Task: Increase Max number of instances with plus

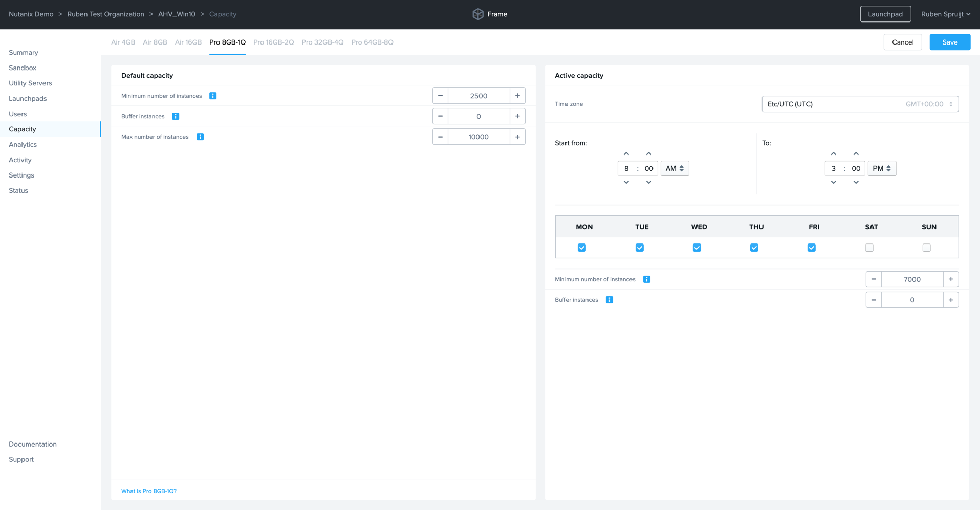Action: point(517,137)
